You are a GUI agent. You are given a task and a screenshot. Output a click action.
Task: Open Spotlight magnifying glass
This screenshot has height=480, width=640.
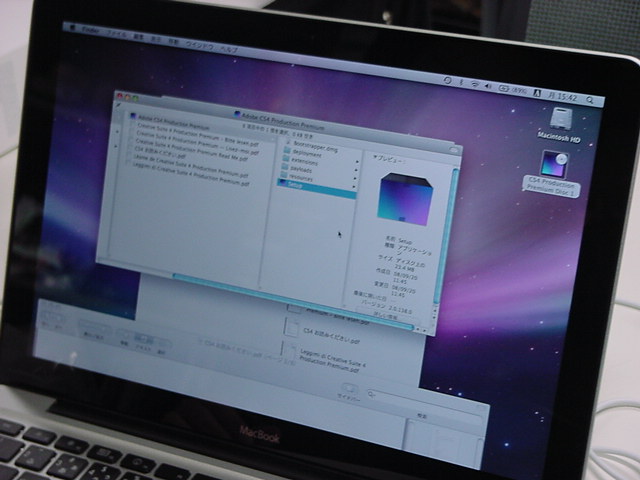(590, 100)
